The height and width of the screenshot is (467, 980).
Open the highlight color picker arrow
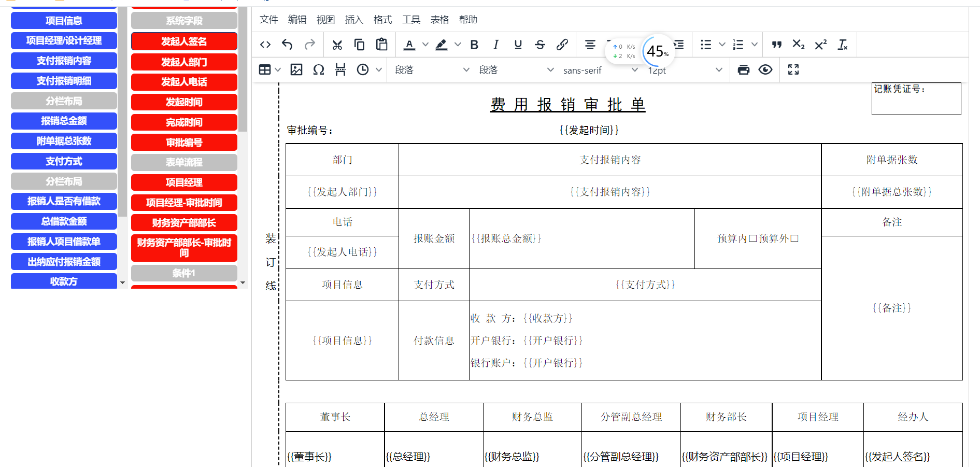coord(458,45)
